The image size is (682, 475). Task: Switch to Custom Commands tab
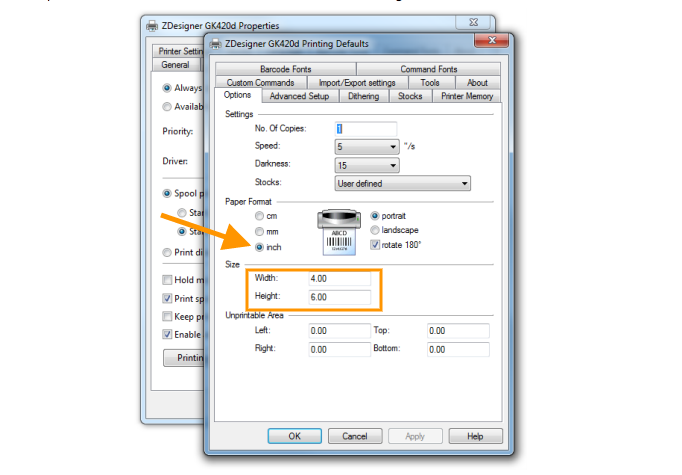coord(261,82)
